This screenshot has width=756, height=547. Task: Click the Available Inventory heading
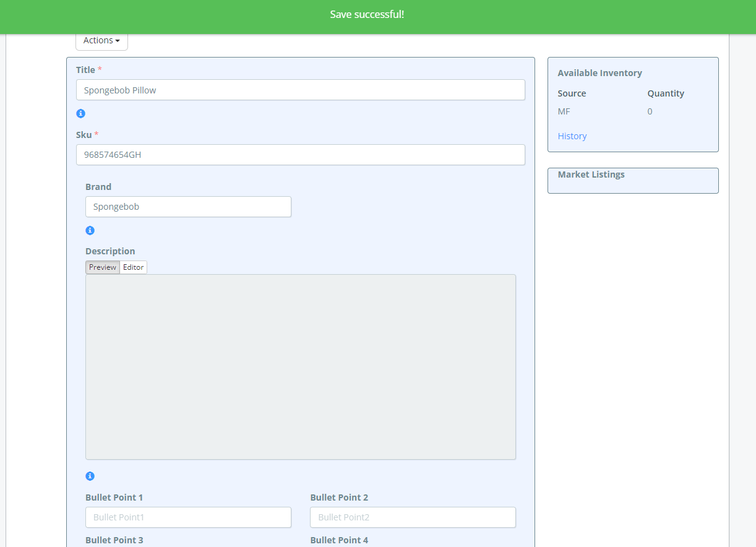[x=600, y=73]
